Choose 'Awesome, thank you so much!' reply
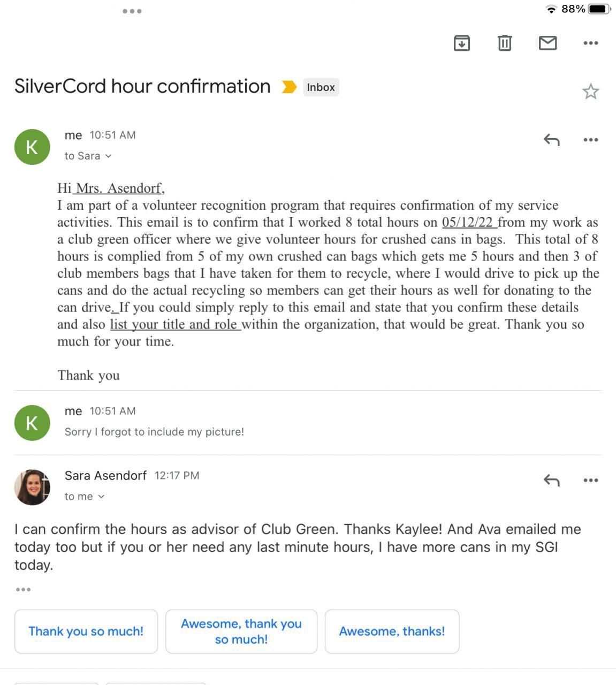The image size is (616, 685). point(241,631)
